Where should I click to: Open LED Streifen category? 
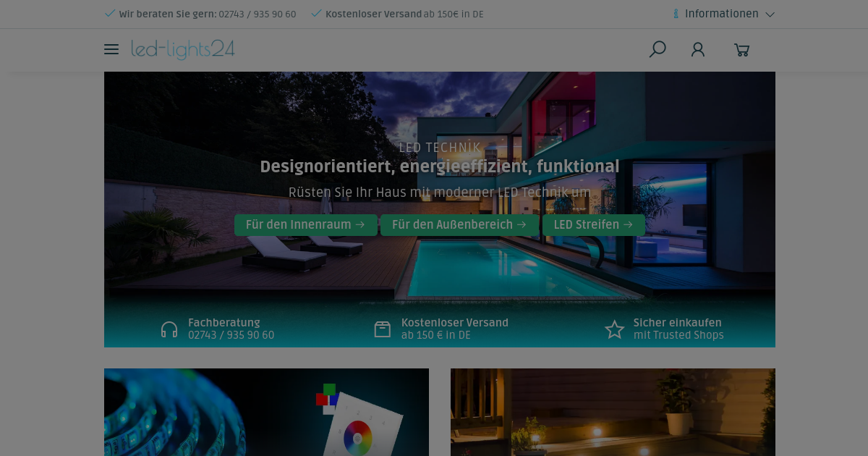pyautogui.click(x=593, y=225)
